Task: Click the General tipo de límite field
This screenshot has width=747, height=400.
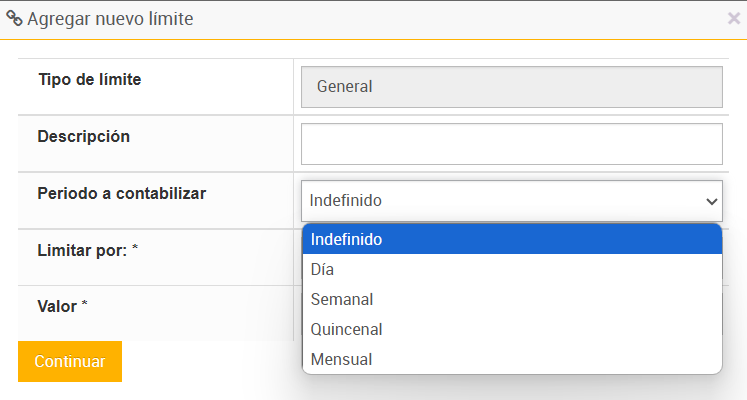Action: click(511, 87)
